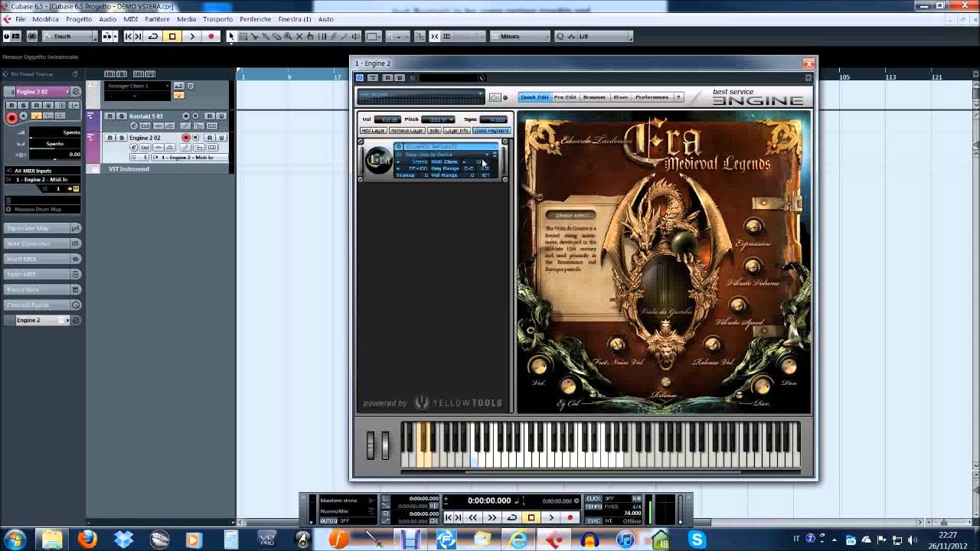Open edit instrument for Kontakt 5 03 track
980x551 pixels.
(134, 126)
